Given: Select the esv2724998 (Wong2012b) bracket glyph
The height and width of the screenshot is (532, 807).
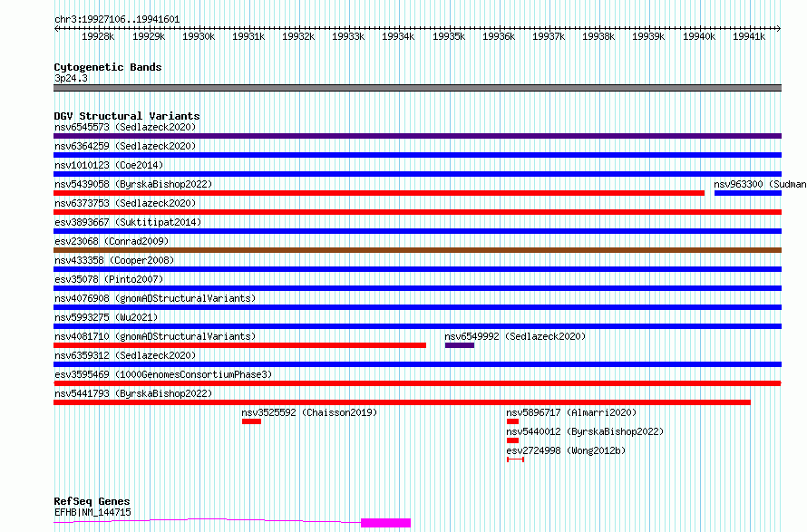Looking at the screenshot, I should (515, 459).
